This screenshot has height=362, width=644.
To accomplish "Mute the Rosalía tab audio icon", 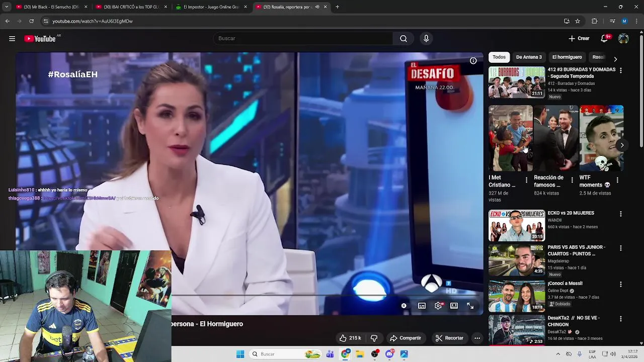I will [317, 7].
